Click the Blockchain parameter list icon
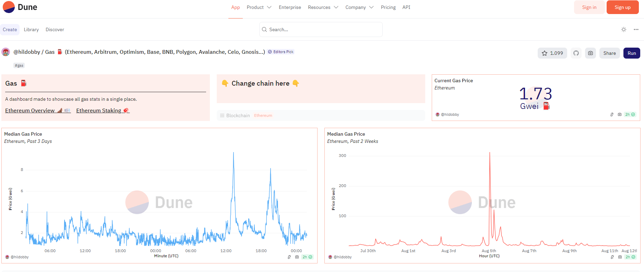Image resolution: width=644 pixels, height=272 pixels. 222,115
